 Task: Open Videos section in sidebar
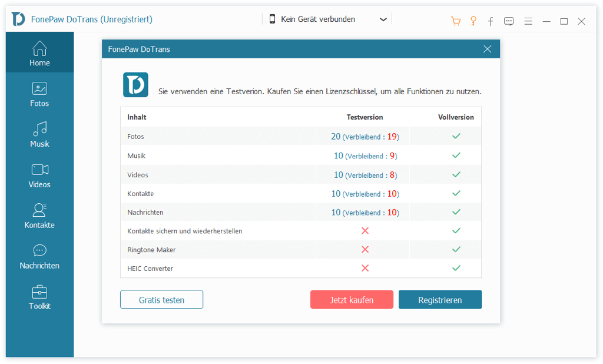(x=39, y=176)
